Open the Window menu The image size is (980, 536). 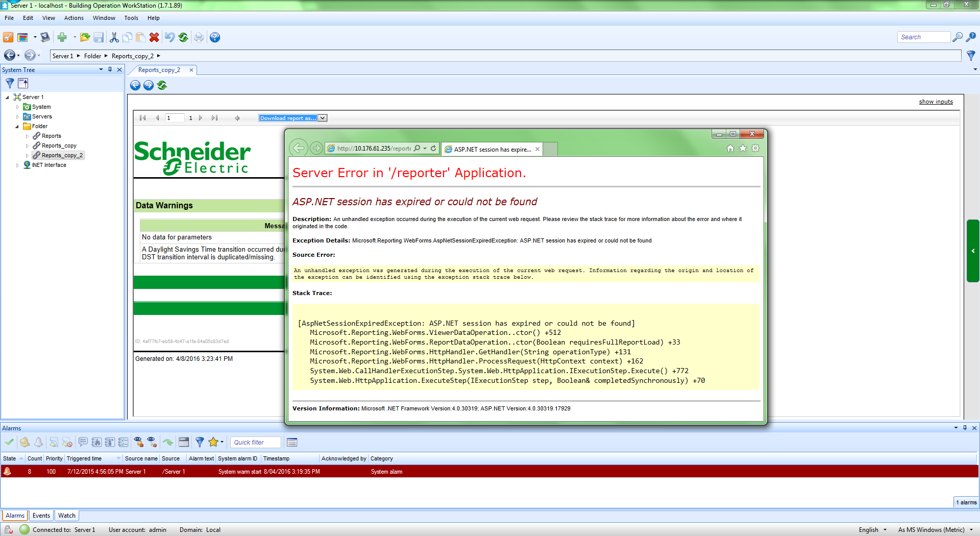pos(104,18)
